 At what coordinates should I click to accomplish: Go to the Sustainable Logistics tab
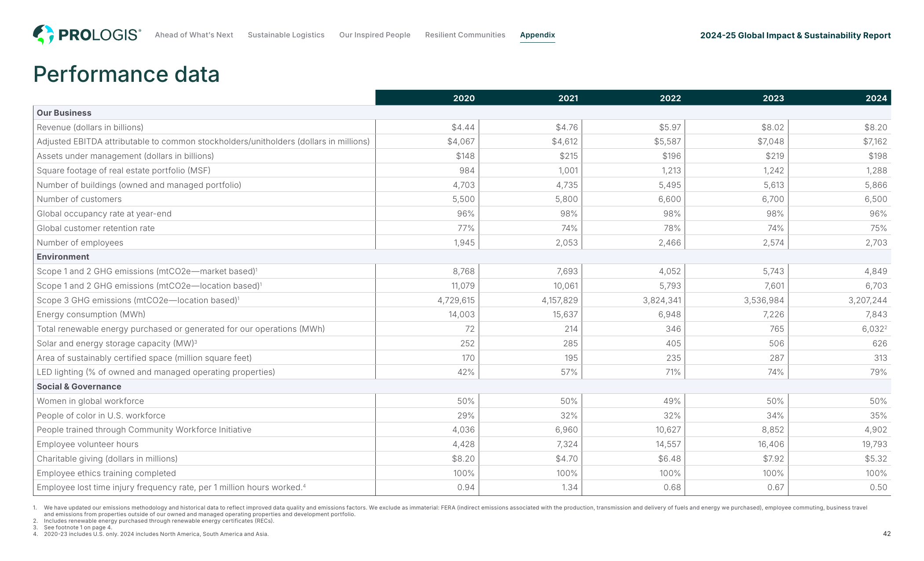286,35
